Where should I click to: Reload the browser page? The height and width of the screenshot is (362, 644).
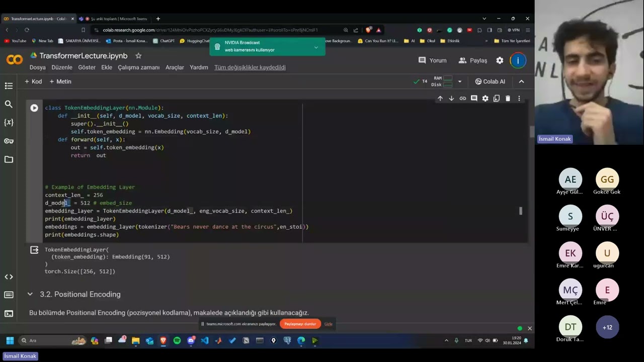coord(27,30)
